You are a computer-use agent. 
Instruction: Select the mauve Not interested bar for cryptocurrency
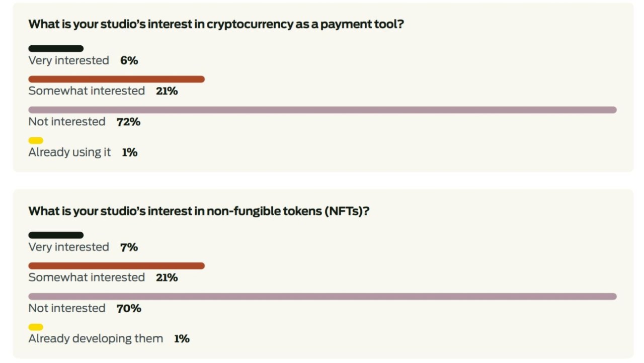323,110
